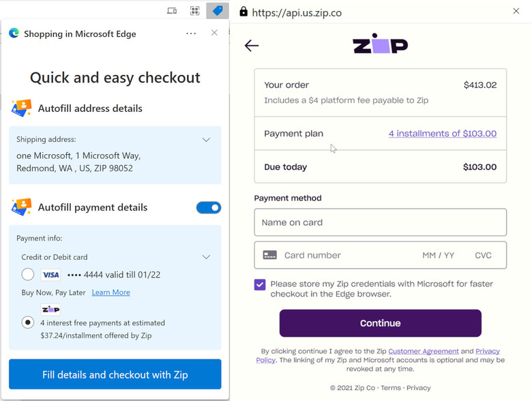Screen dimensions: 532x401
Task: Click the Name on card field
Action: tap(381, 222)
